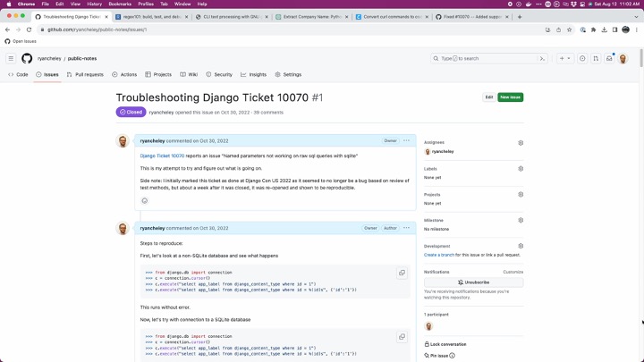Copy the second SQLite code block
The width and height of the screenshot is (644, 362).
pos(402,337)
